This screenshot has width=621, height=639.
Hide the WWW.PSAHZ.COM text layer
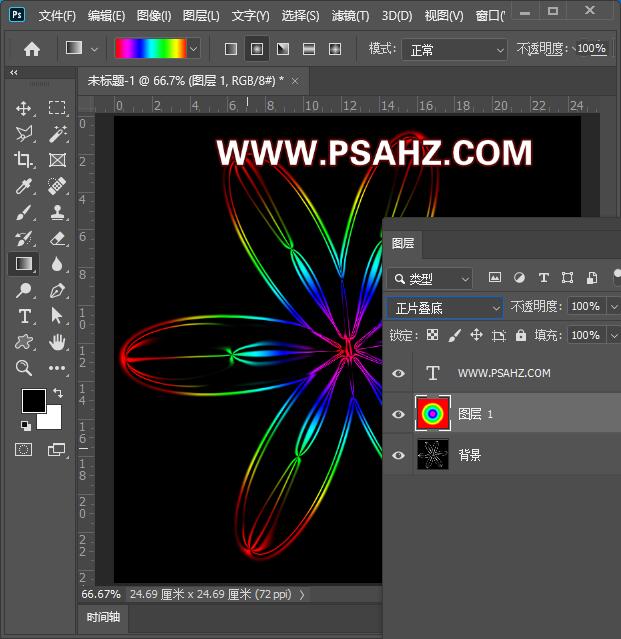pyautogui.click(x=399, y=373)
